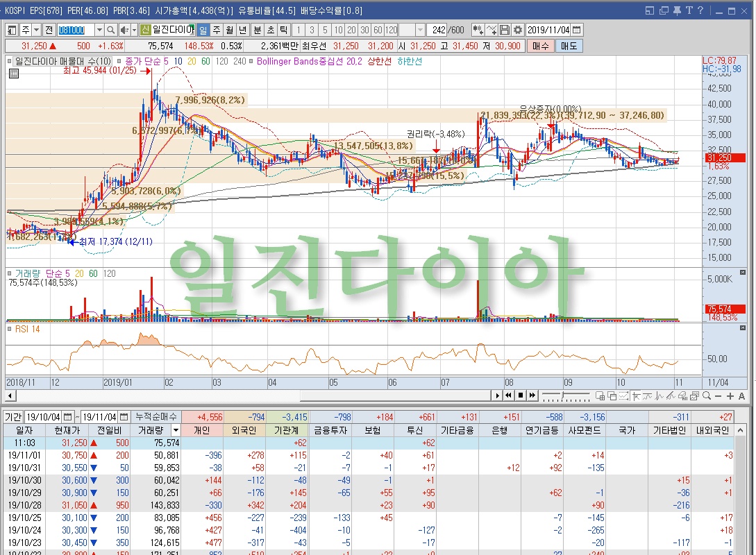This screenshot has width=756, height=555.
Task: Click the start date calendar icon for 19/10/04
Action: 68,417
